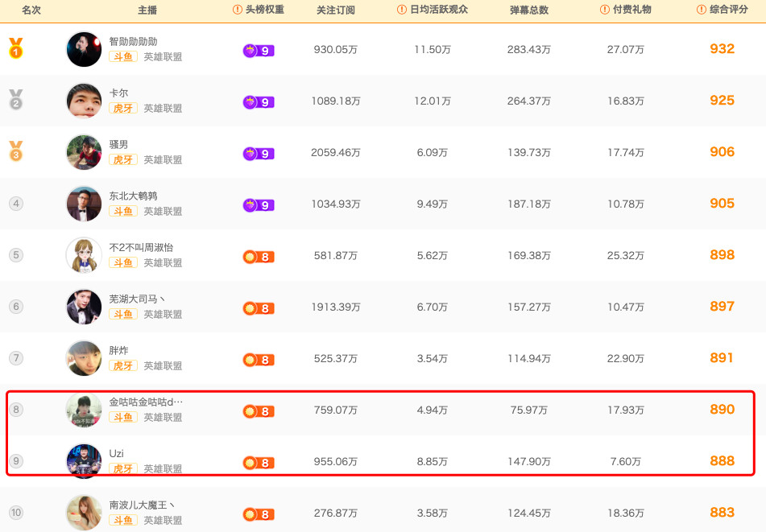Click the bronze medal rank 3 icon
Viewport: 766px width, 532px height.
(x=16, y=151)
